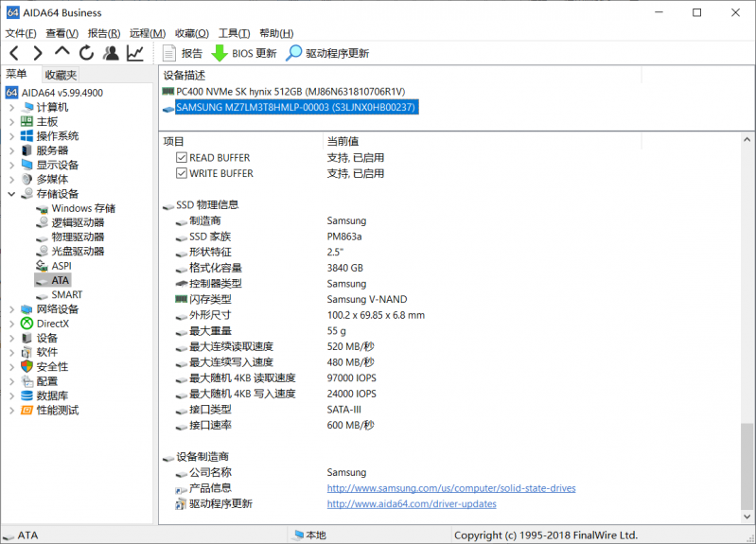Open the 文件(F) menu
The height and width of the screenshot is (544, 756).
click(x=21, y=33)
